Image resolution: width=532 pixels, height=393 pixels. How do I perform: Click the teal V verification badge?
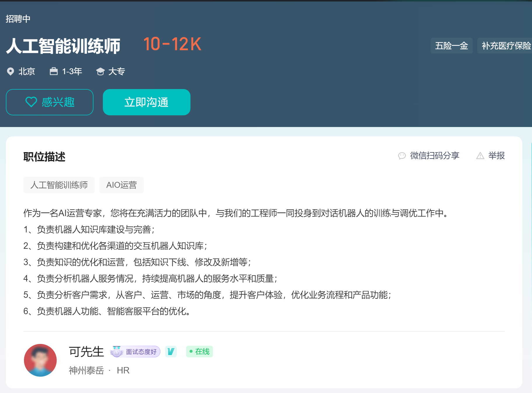pos(171,352)
